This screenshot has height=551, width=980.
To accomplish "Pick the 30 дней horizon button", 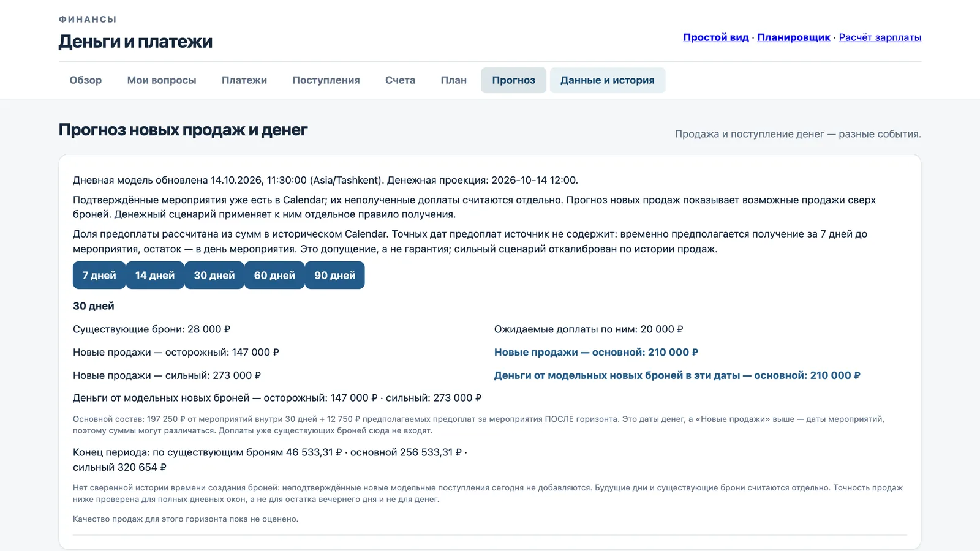I will [214, 275].
